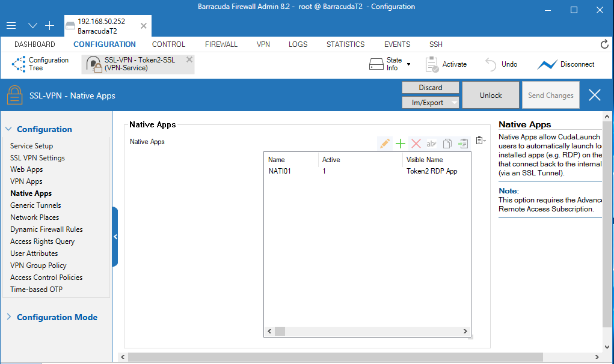Click the Token2 RDP App visible name cell

point(432,171)
